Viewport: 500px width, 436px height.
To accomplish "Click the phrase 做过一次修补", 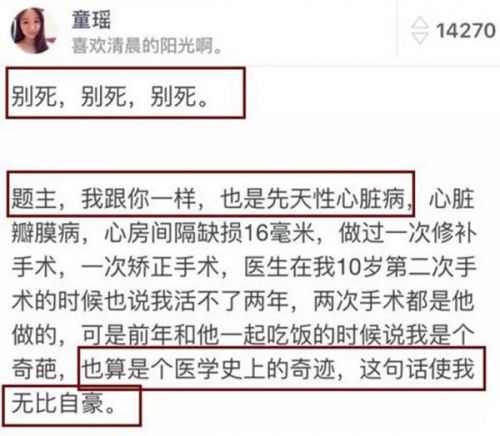I will [x=408, y=232].
